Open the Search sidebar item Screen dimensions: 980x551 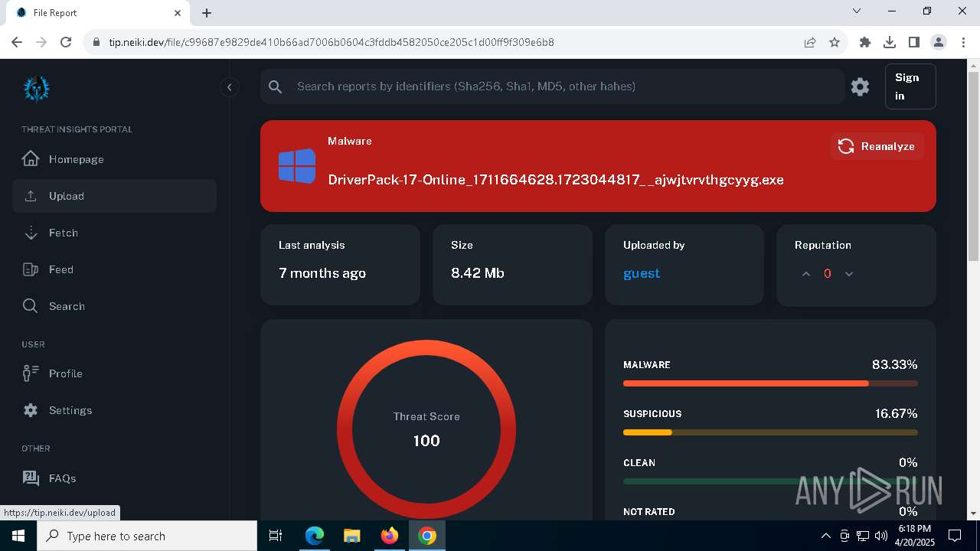(114, 306)
